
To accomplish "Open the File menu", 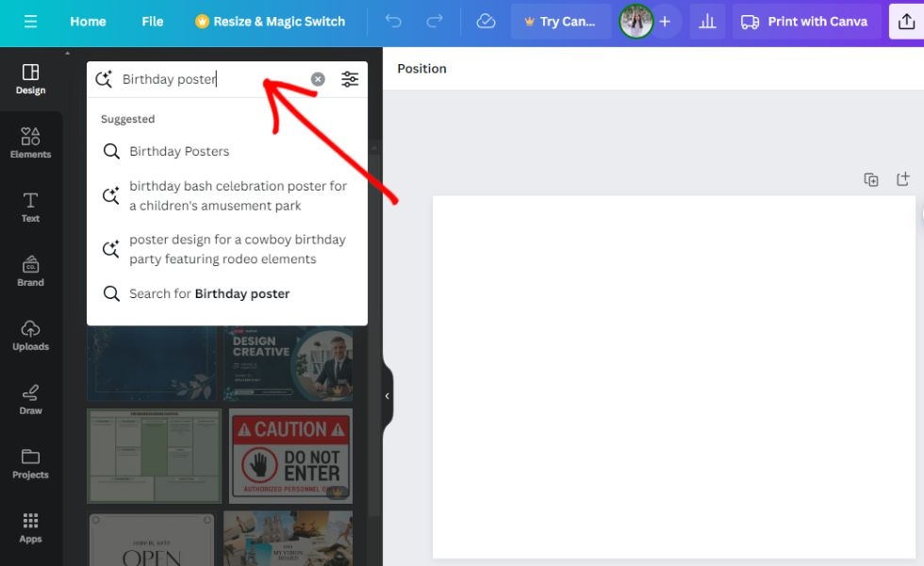I will click(152, 22).
